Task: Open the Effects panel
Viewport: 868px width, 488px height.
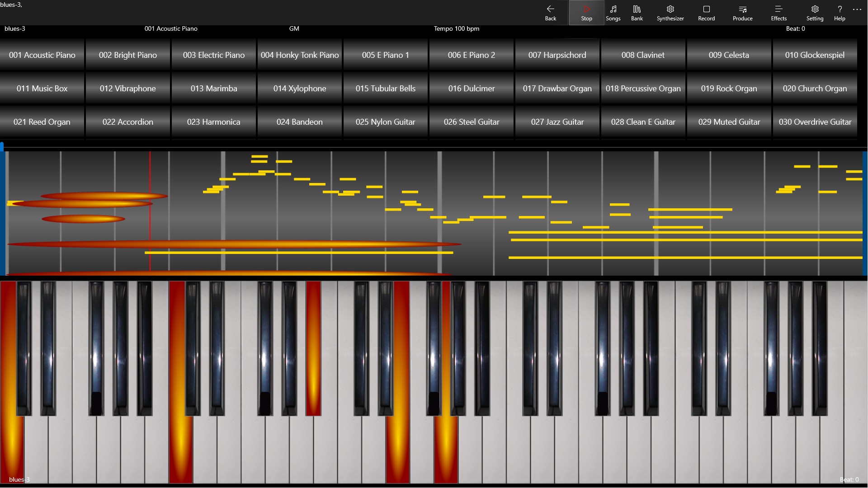Action: (778, 13)
